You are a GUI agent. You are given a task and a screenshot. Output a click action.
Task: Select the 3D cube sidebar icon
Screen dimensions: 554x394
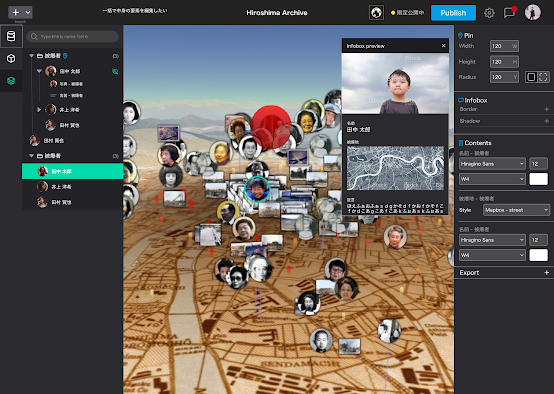point(11,58)
